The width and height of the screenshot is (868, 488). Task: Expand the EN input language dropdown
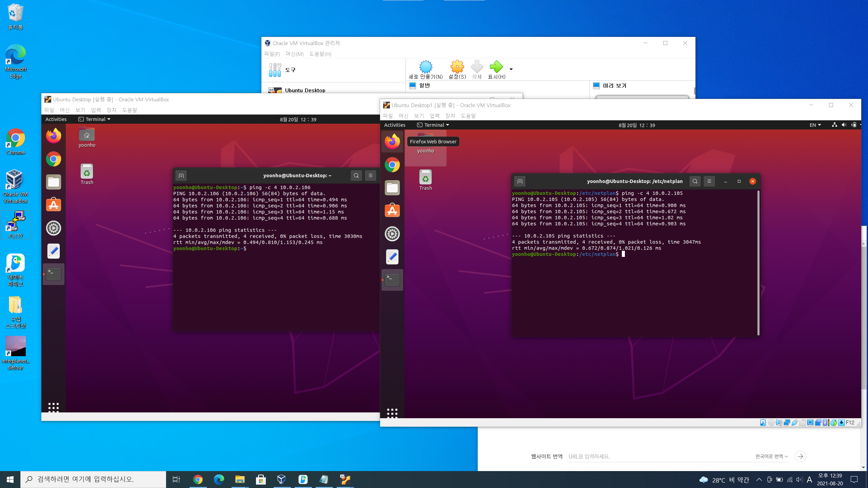[x=815, y=125]
